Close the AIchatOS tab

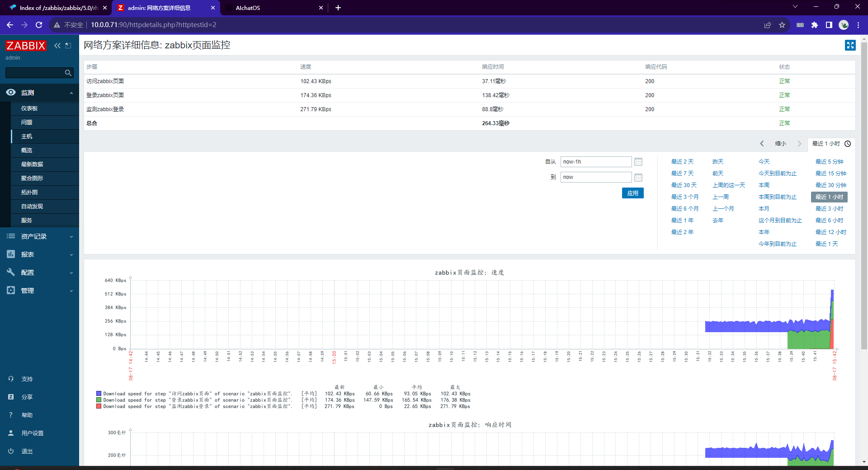321,8
